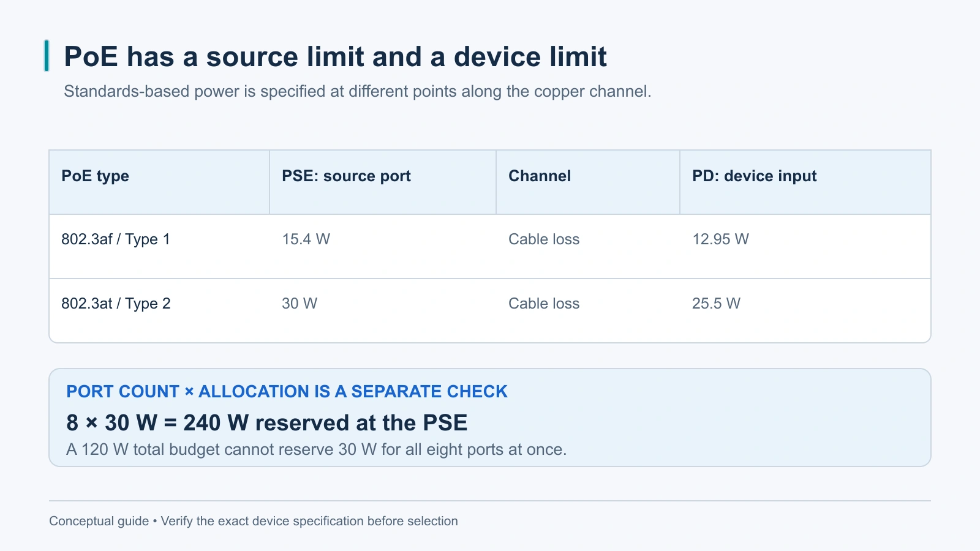Click the '8 × 30 W = 240 W' line

pos(266,423)
